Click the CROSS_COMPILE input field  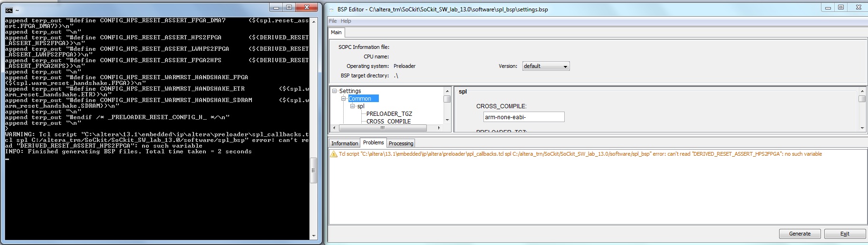pos(524,117)
